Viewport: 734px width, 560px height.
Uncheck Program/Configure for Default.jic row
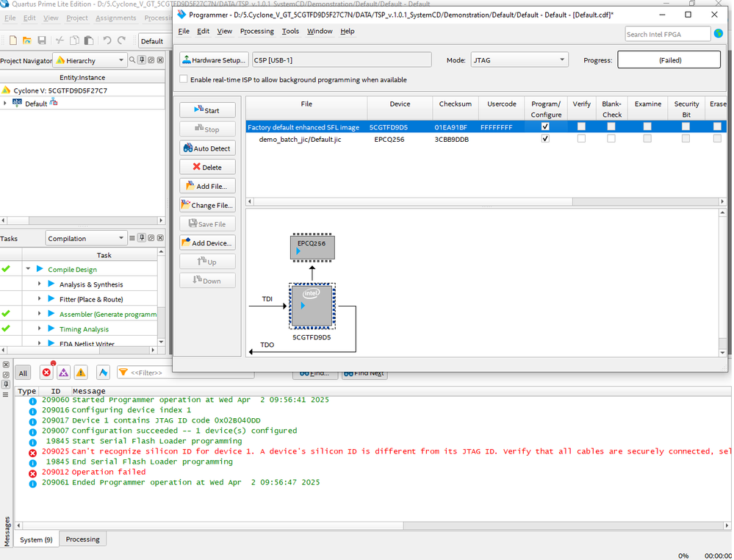(x=544, y=139)
